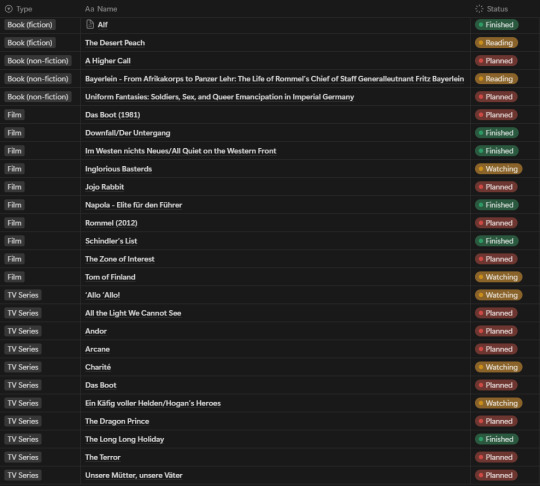
Task: Open the Arcane entry
Action: click(x=97, y=349)
